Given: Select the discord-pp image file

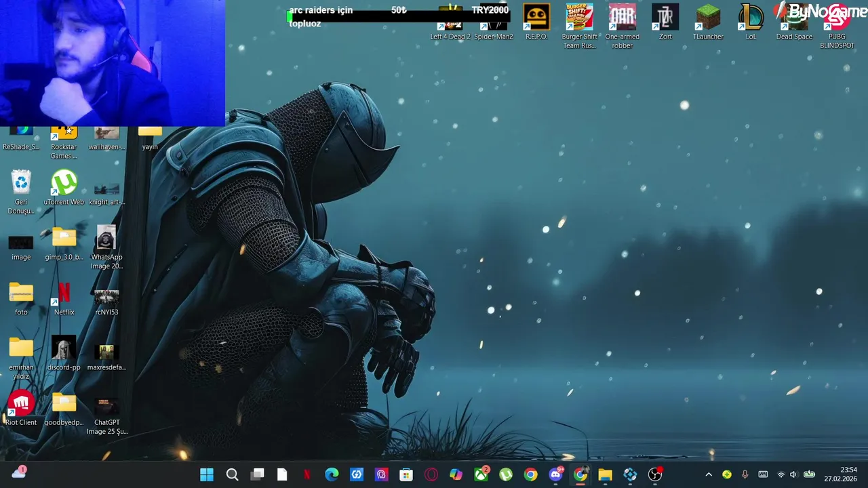Looking at the screenshot, I should coord(64,354).
